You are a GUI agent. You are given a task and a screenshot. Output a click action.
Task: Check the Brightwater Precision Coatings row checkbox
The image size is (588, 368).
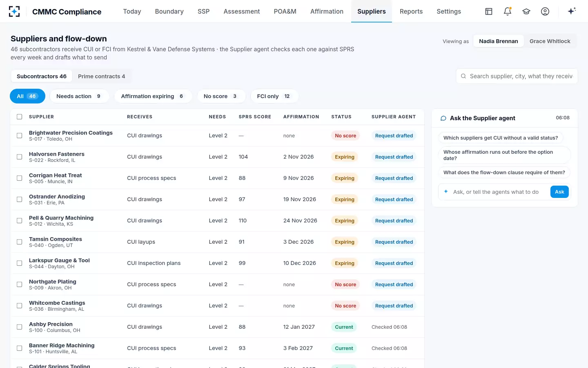click(19, 136)
